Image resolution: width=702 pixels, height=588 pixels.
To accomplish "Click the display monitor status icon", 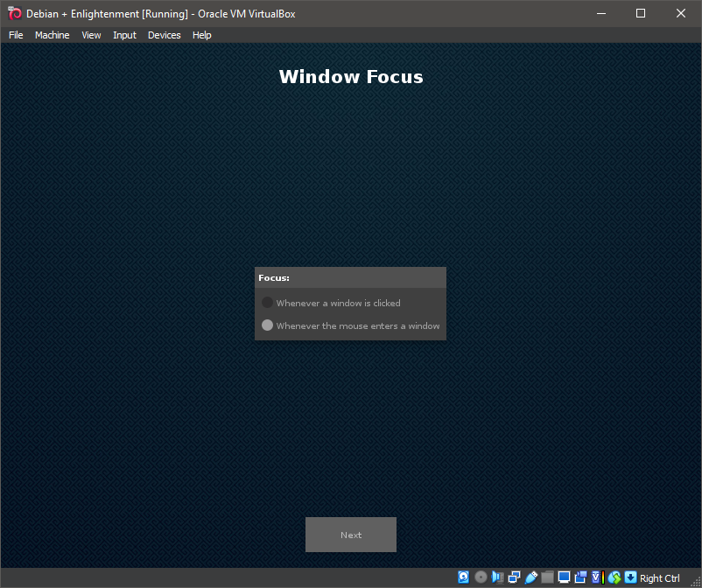I will [x=564, y=577].
